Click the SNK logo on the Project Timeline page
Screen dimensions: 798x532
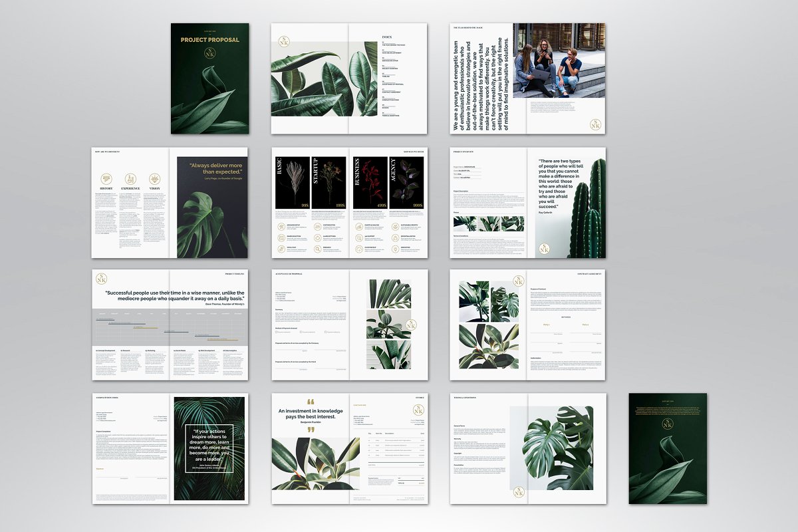coord(103,279)
